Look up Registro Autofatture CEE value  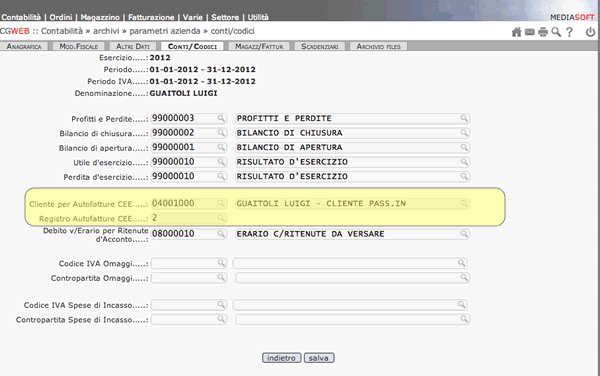(x=221, y=218)
